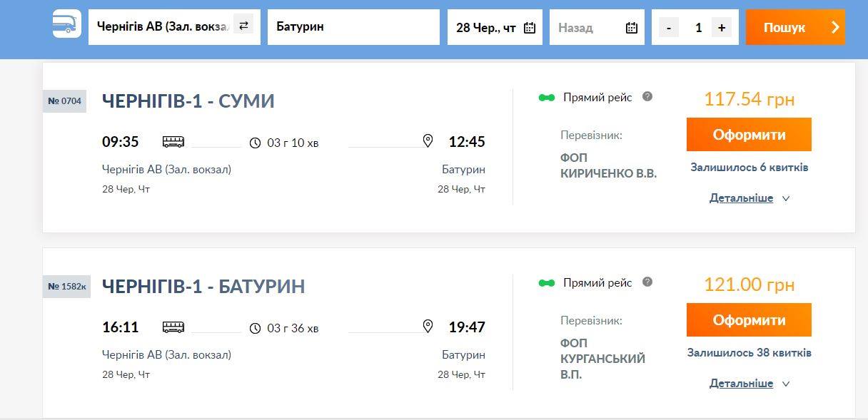Click the bus logo icon in header
The image size is (868, 420).
[67, 25]
